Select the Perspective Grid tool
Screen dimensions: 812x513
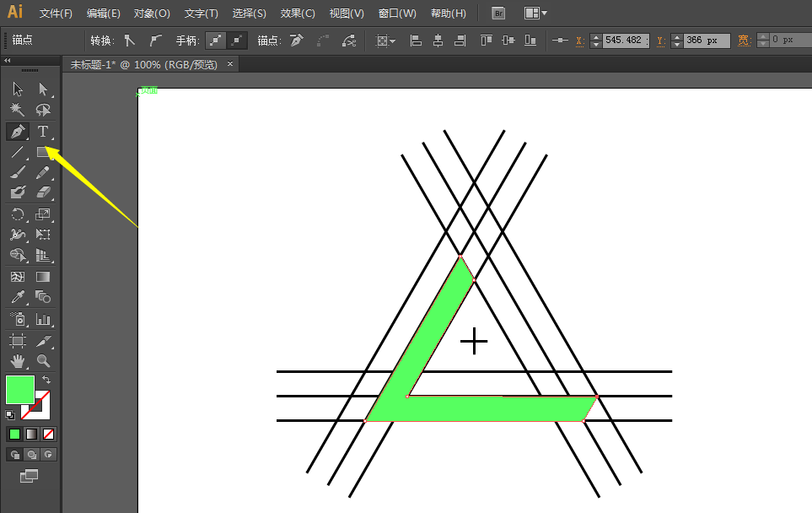coord(43,255)
